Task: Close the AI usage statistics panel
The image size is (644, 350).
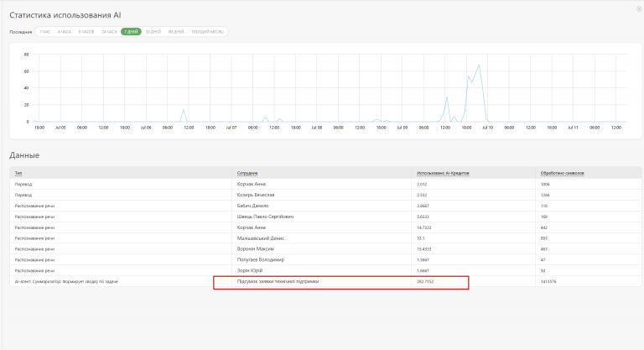Action: click(639, 9)
